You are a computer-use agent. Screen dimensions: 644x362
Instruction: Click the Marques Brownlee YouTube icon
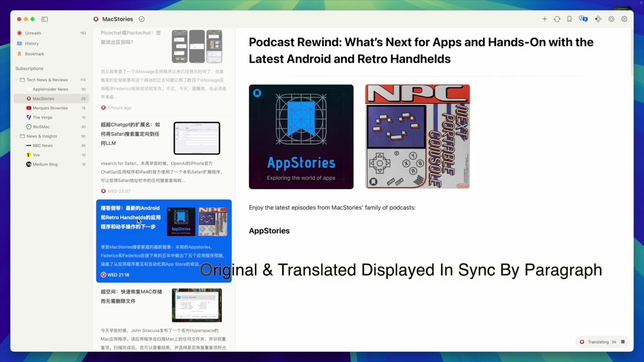point(29,108)
